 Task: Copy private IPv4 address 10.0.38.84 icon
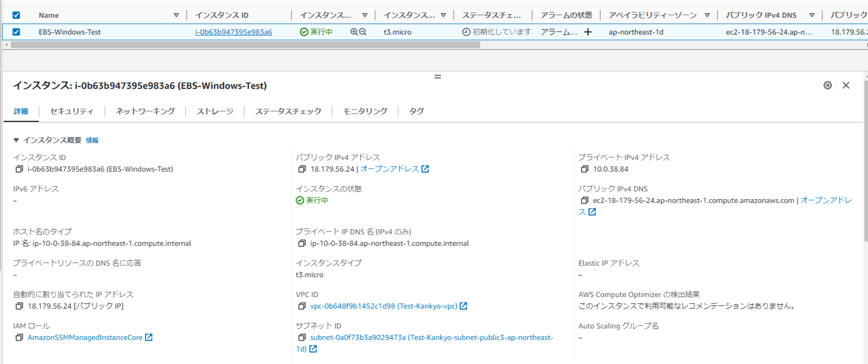click(584, 169)
